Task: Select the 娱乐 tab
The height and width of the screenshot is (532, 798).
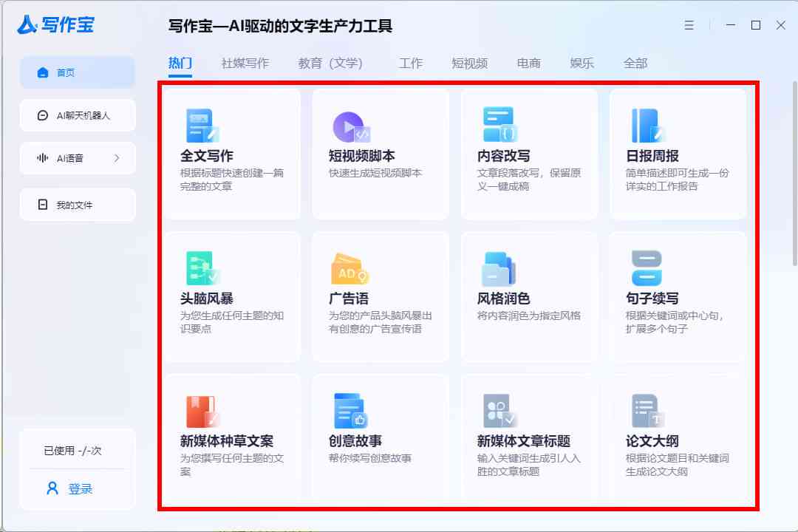Action: coord(582,63)
